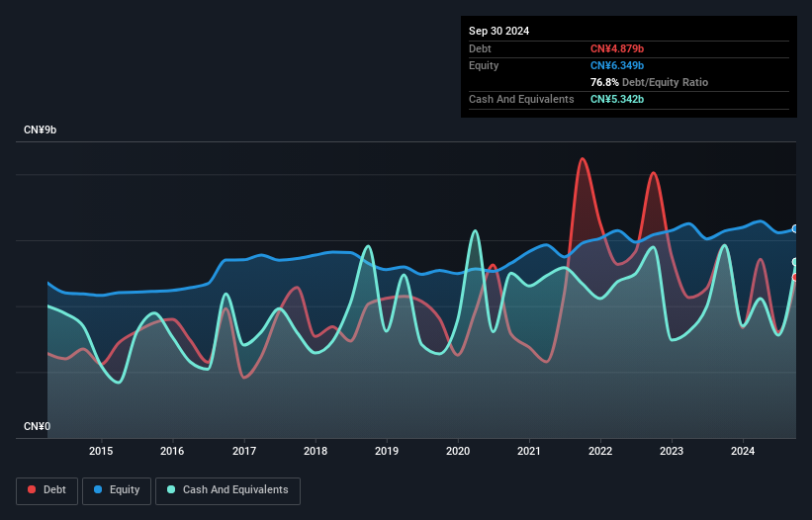Click the red Debt end-point marker
This screenshot has width=812, height=520.
coord(795,278)
